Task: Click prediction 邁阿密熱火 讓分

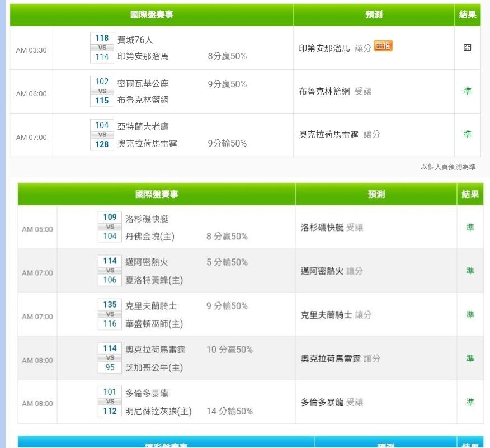Action: click(332, 271)
